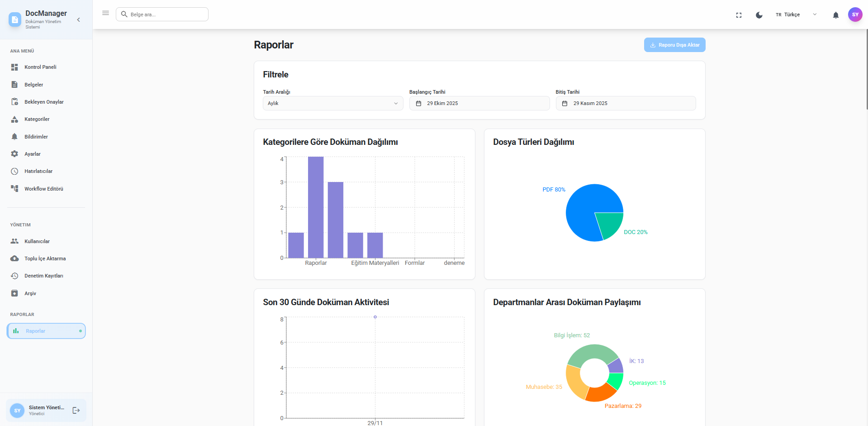
Task: Open the Bildirimler notifications section
Action: click(15, 136)
